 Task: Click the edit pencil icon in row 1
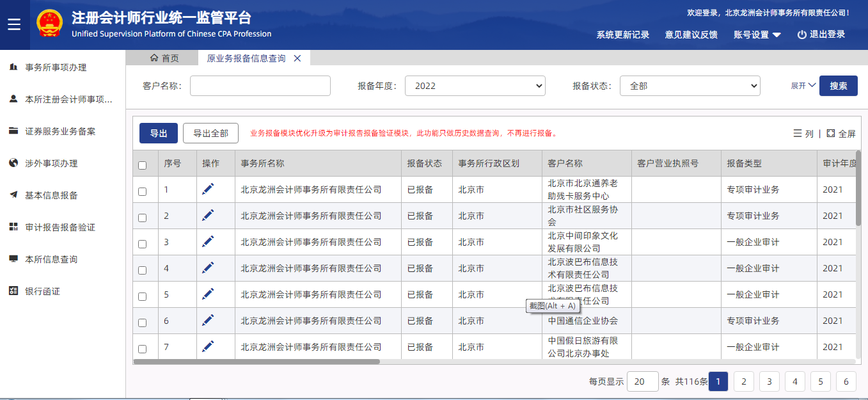pos(208,189)
